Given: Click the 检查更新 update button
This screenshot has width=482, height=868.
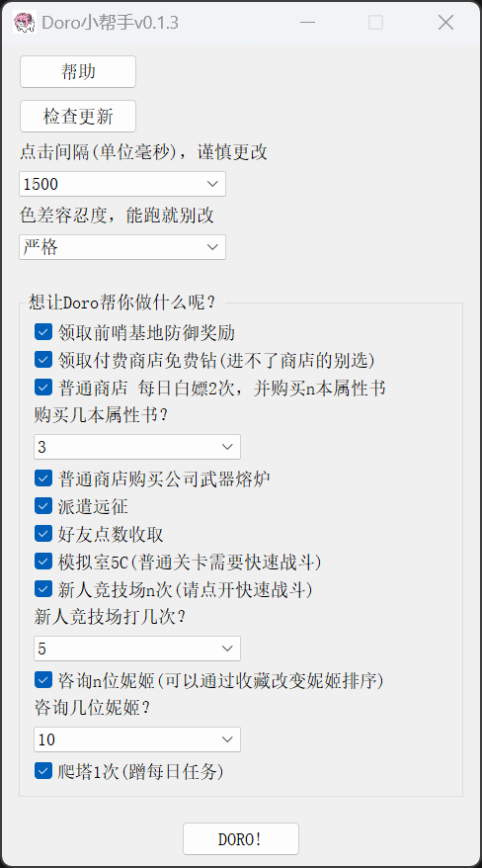Looking at the screenshot, I should click(x=78, y=117).
